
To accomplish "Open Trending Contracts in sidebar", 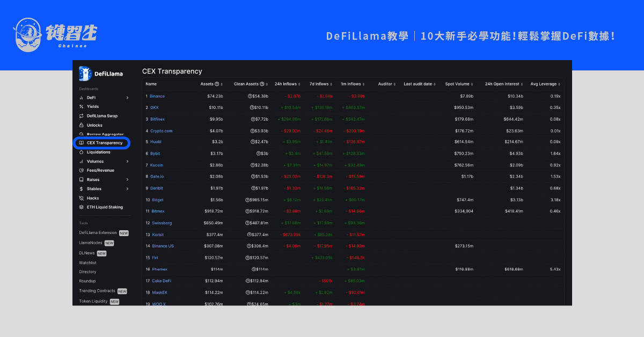I will point(97,291).
